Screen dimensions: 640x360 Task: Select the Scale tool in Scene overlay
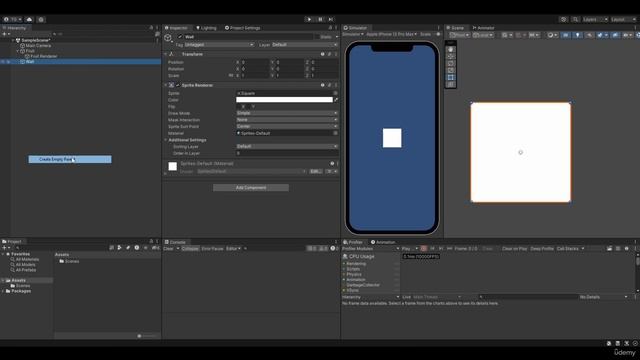(x=451, y=70)
